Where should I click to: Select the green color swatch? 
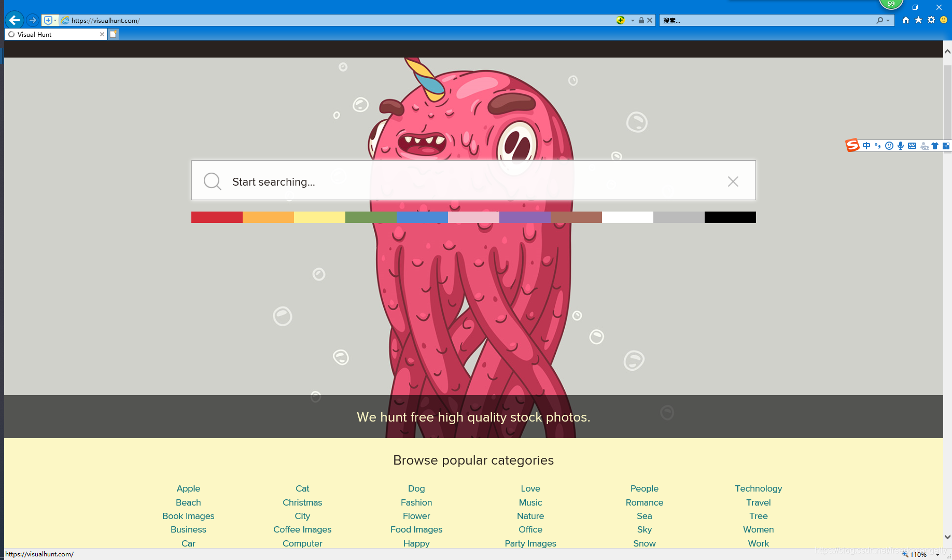pyautogui.click(x=371, y=217)
